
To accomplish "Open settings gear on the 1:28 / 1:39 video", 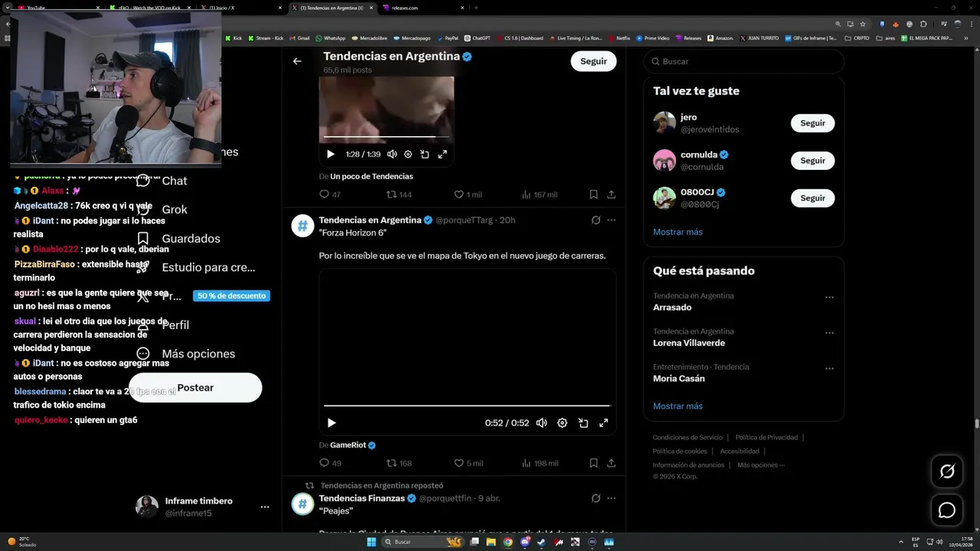I will click(408, 154).
